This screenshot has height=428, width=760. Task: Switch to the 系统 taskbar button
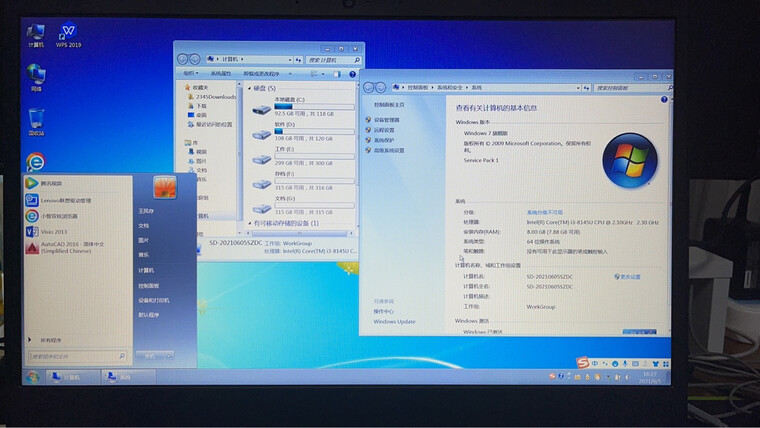(128, 377)
